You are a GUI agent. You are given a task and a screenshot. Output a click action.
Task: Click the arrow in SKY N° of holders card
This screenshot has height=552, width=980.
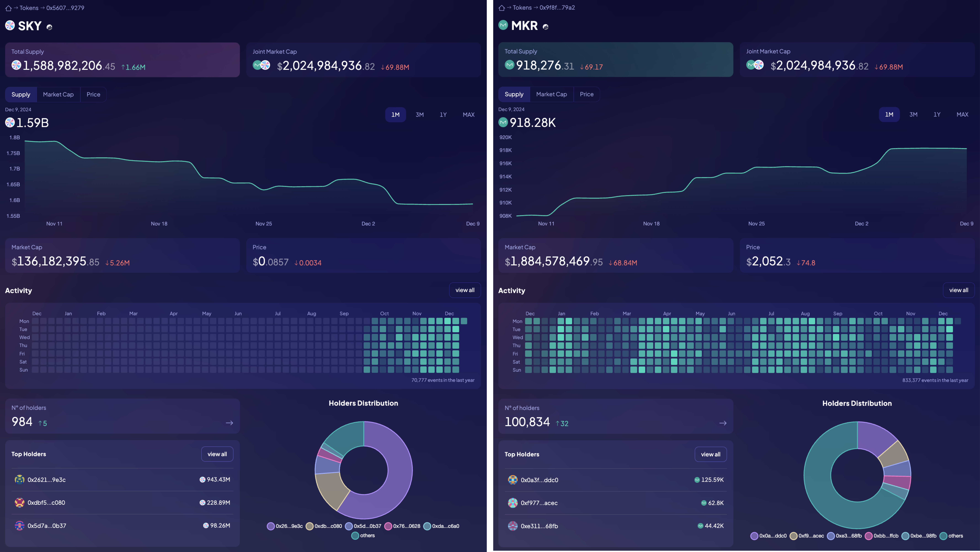pos(229,423)
